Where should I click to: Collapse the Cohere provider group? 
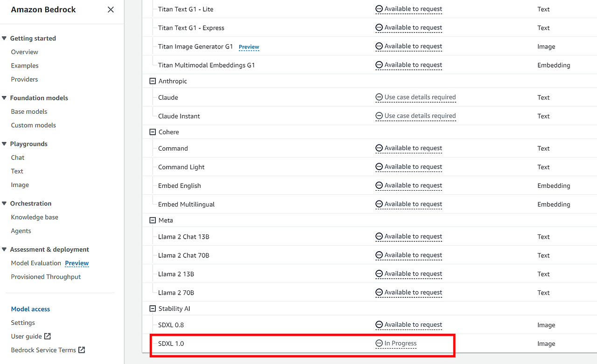pos(152,132)
